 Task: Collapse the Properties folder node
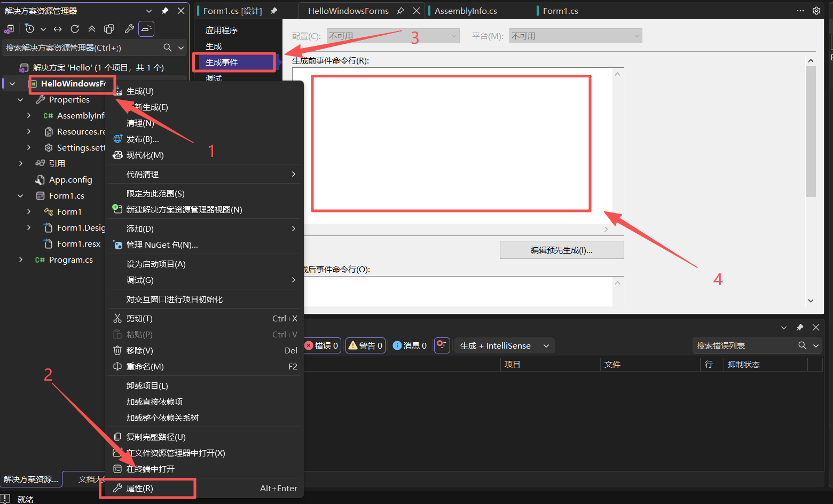[x=20, y=100]
